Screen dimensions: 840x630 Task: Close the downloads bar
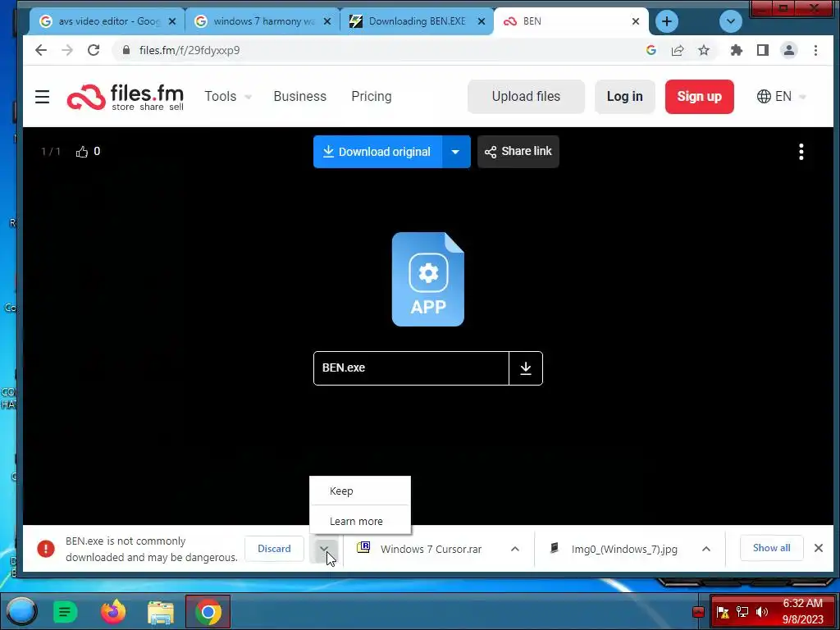coord(818,548)
